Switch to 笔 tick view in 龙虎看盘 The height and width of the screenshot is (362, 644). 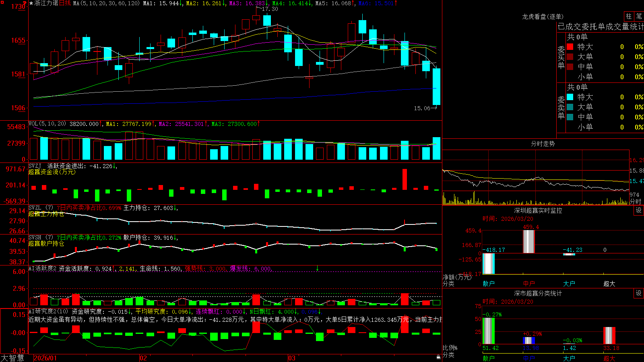[639, 16]
